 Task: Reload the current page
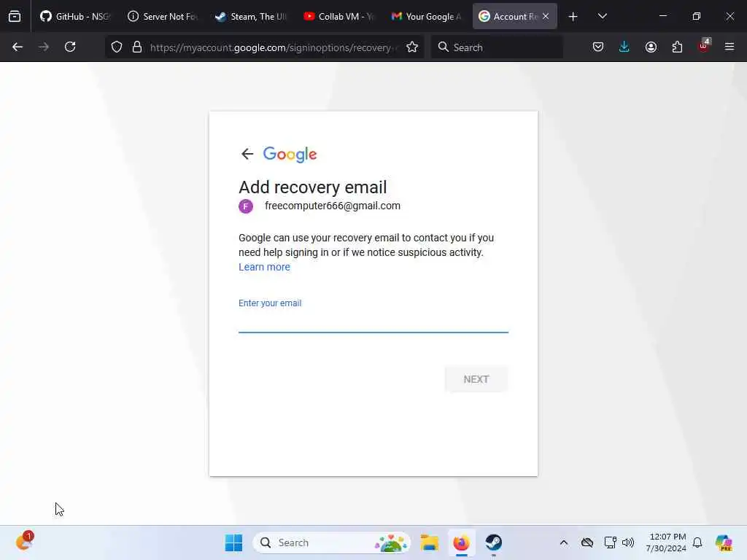coord(70,47)
